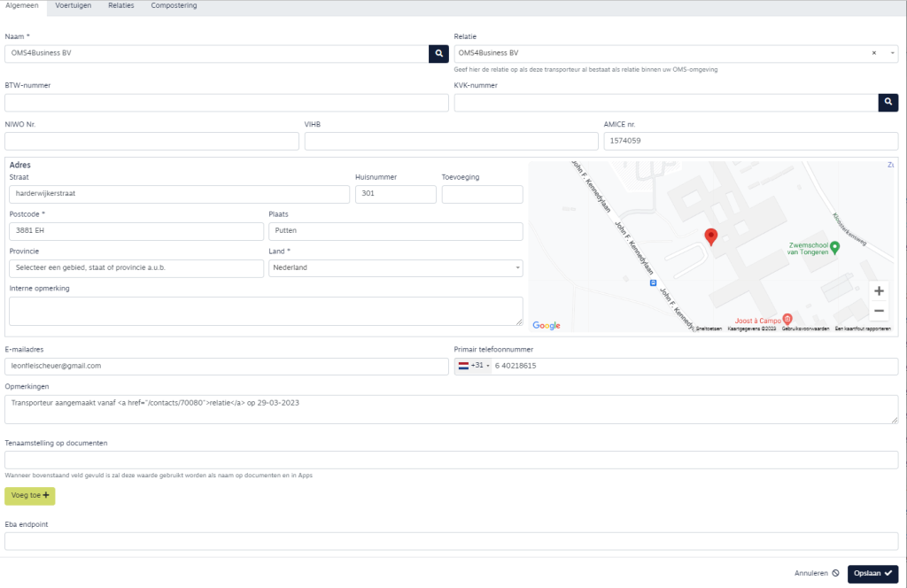Click the red map location pin
907x588 pixels.
pyautogui.click(x=710, y=236)
